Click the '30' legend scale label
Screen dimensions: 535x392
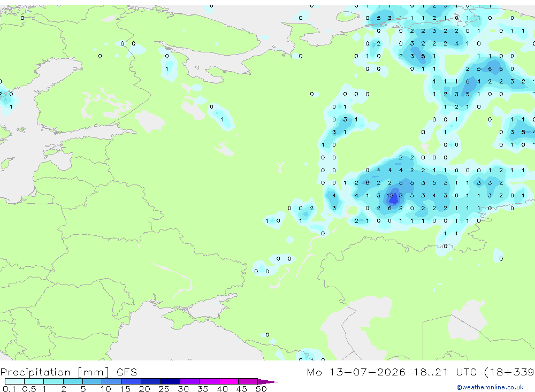coord(183,389)
